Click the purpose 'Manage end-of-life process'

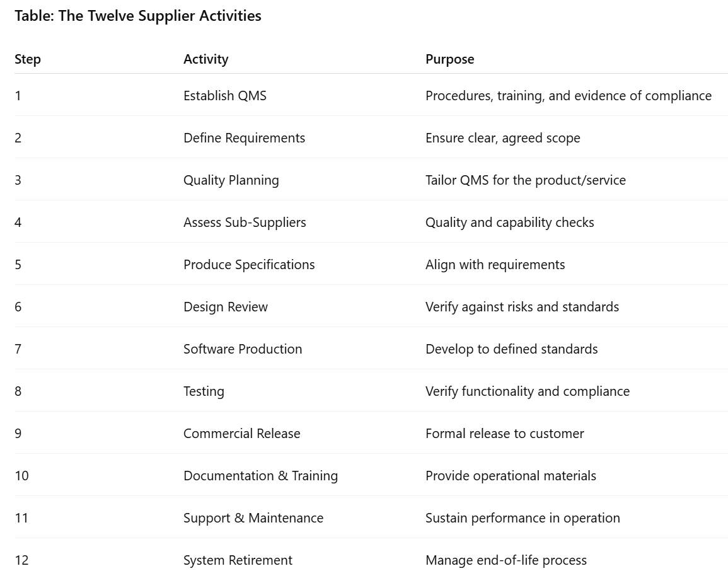(506, 560)
